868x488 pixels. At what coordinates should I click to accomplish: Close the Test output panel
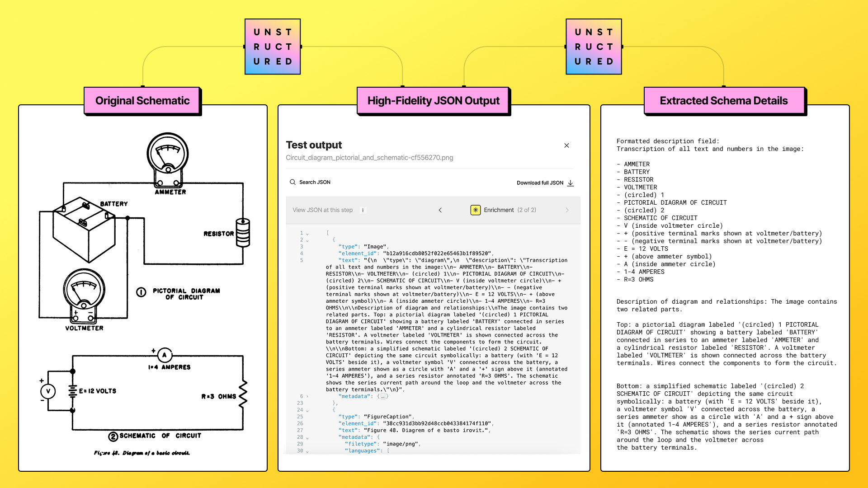click(x=566, y=145)
